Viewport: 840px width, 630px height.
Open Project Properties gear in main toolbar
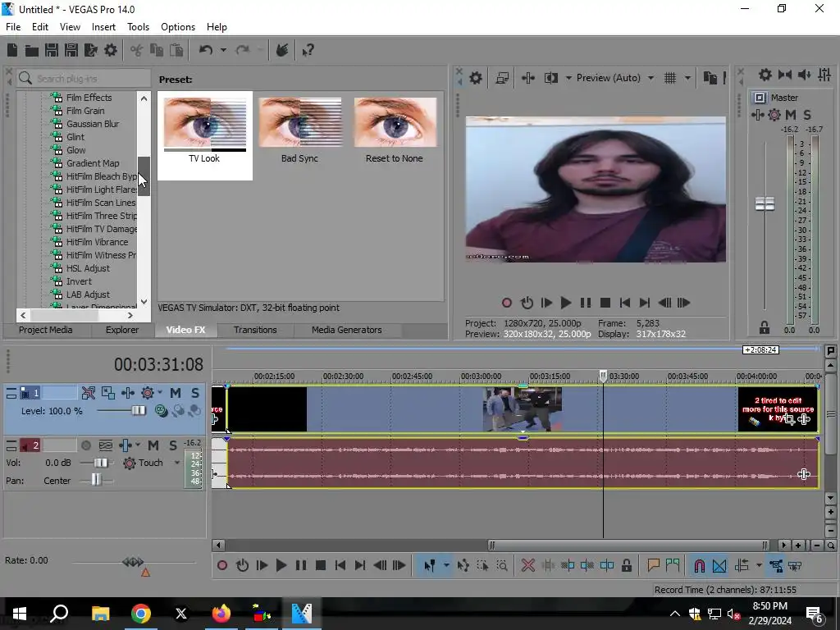click(x=111, y=50)
